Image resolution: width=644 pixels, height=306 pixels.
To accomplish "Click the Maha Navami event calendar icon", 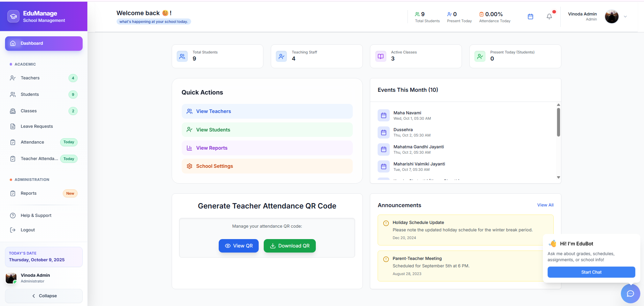I will (383, 115).
